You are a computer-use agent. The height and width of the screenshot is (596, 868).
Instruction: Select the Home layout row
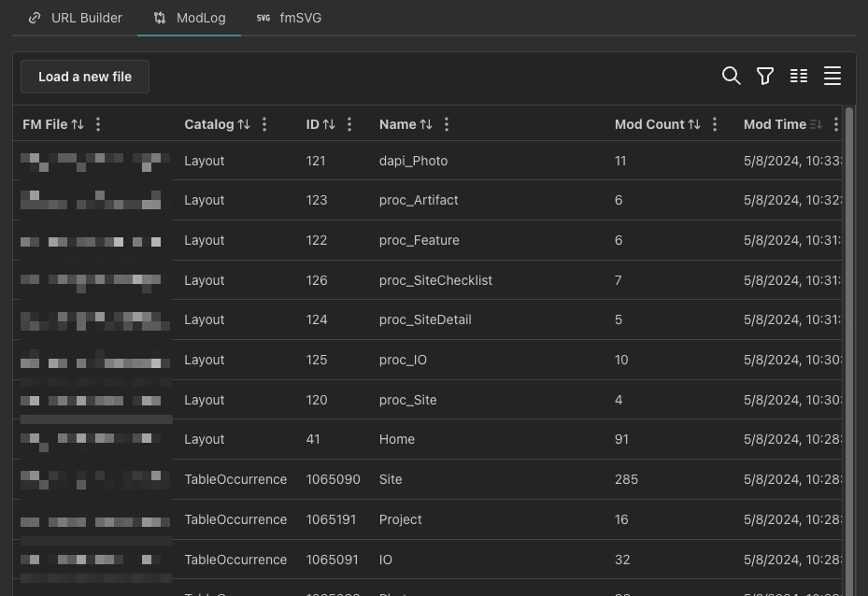397,439
